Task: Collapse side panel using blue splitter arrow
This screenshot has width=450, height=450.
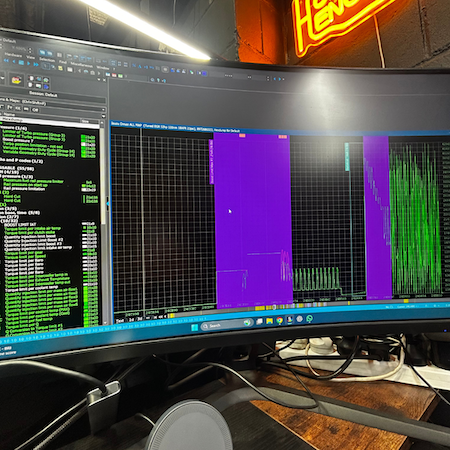Action: [107, 203]
